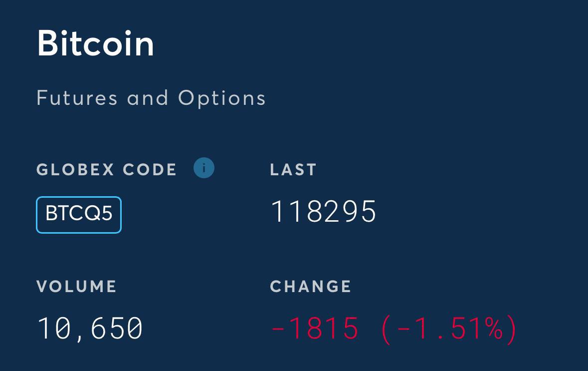Click the GLOBEX CODE label
The image size is (588, 371).
[x=107, y=170]
